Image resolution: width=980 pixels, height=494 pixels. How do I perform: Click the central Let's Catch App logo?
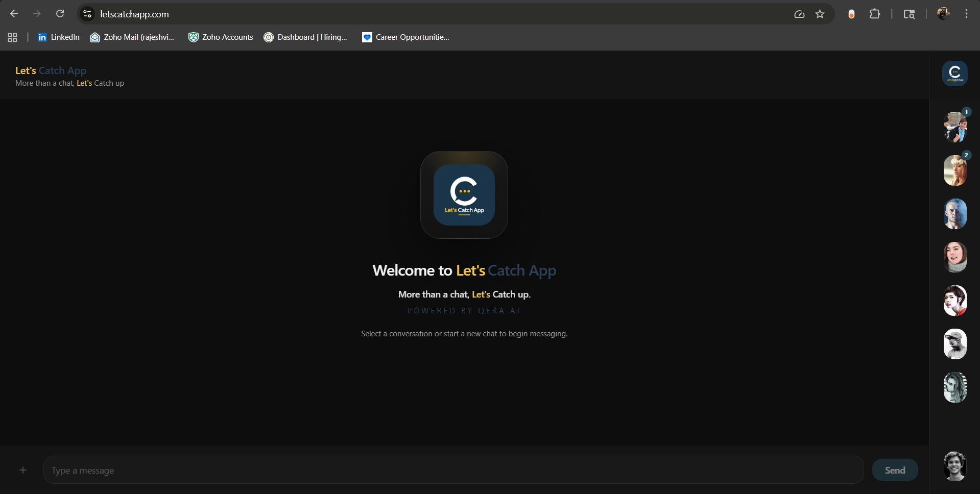point(464,195)
